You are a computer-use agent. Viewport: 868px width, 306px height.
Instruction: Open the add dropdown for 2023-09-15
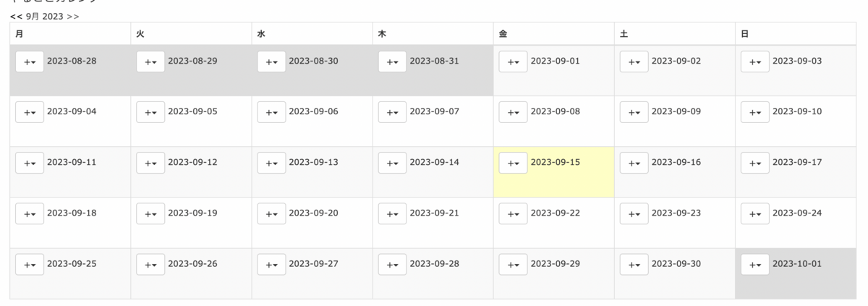[x=514, y=163]
